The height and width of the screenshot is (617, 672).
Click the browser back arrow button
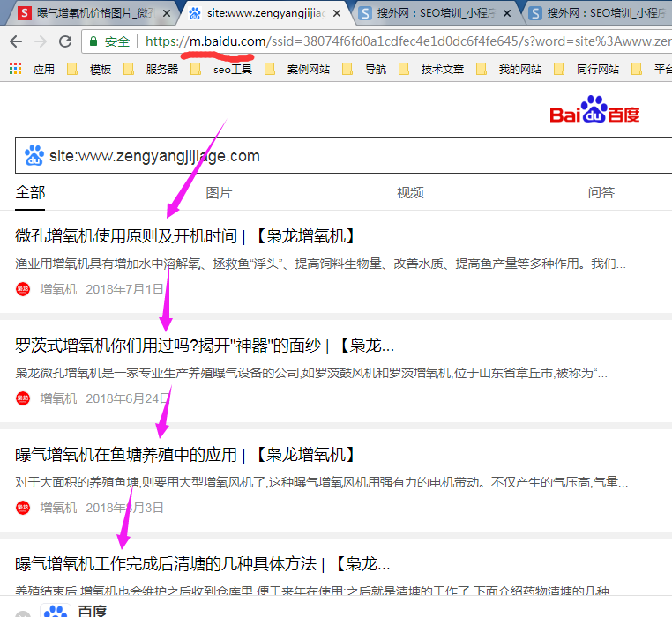tap(16, 41)
